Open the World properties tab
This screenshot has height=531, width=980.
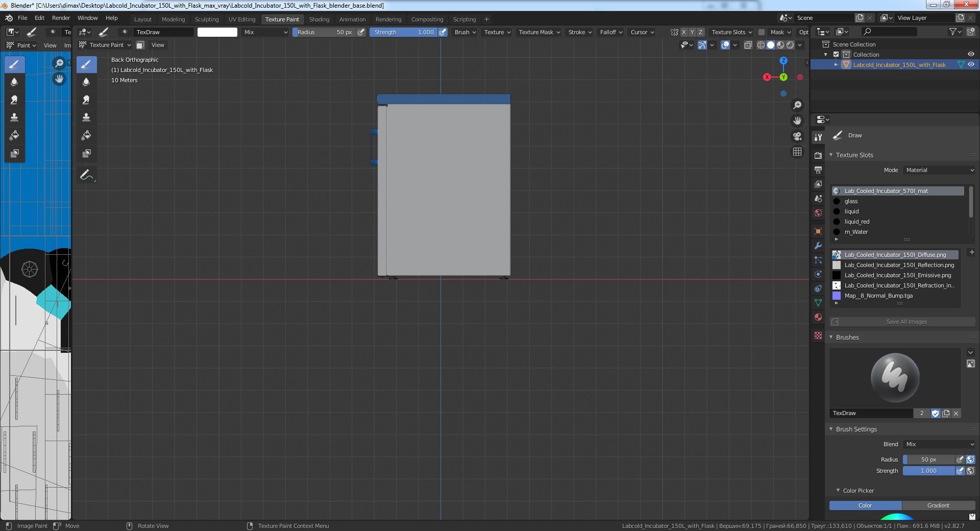(818, 213)
